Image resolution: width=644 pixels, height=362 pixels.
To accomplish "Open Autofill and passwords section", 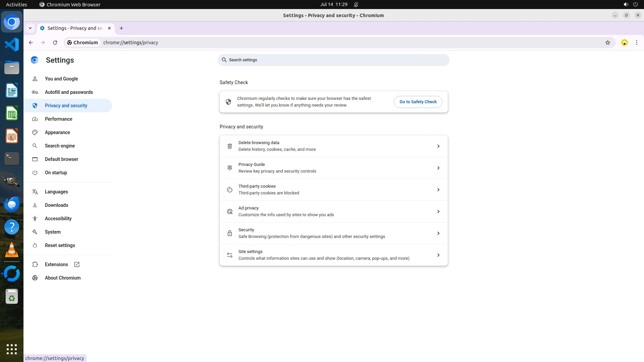I will click(x=69, y=92).
